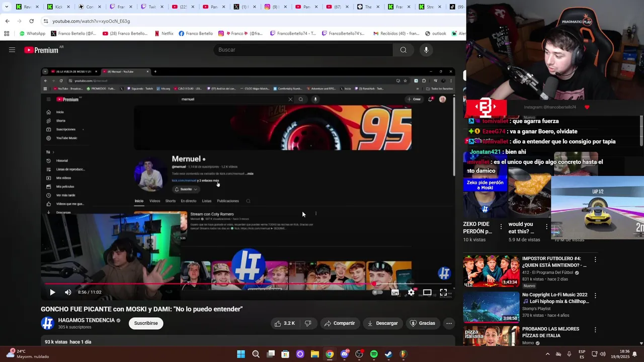Open weather widget 24°C
Screen dimensions: 644x362
pyautogui.click(x=28, y=354)
